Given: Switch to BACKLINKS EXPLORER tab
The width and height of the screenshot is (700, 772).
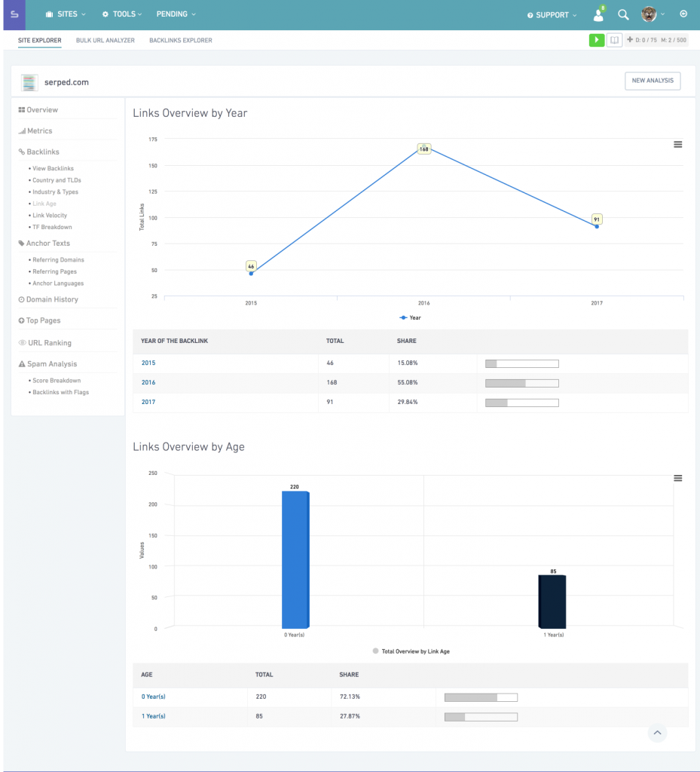Looking at the screenshot, I should coord(181,41).
